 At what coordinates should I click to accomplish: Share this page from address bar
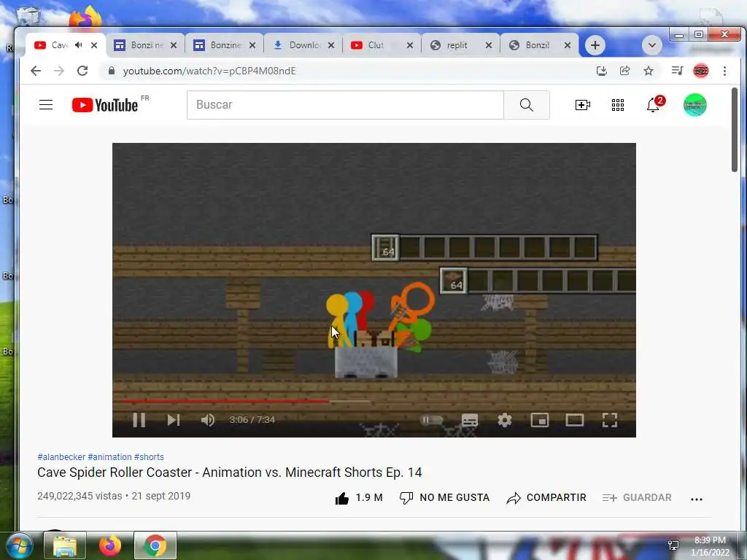click(625, 71)
